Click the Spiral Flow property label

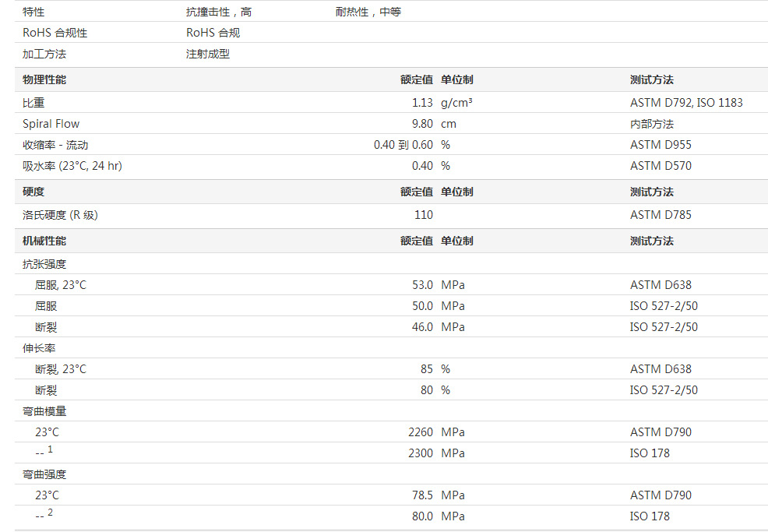pyautogui.click(x=51, y=124)
